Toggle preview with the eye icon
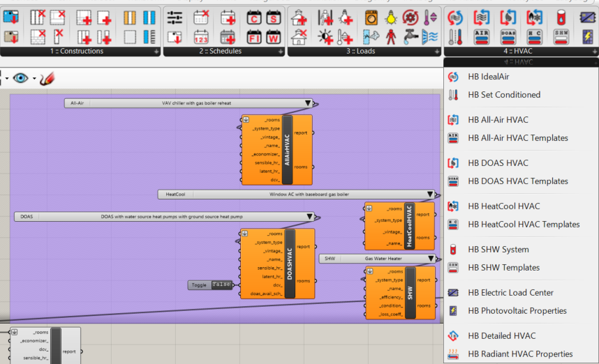The height and width of the screenshot is (364, 599). (x=20, y=78)
